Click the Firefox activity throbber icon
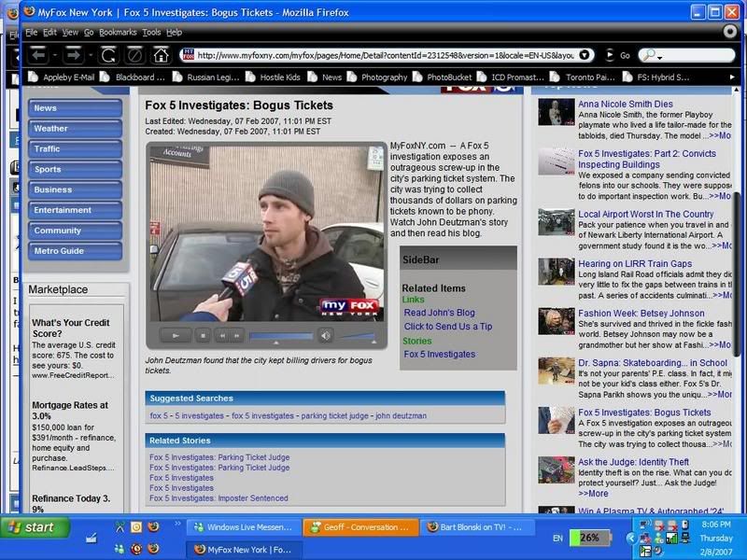The image size is (747, 560). coord(730,32)
